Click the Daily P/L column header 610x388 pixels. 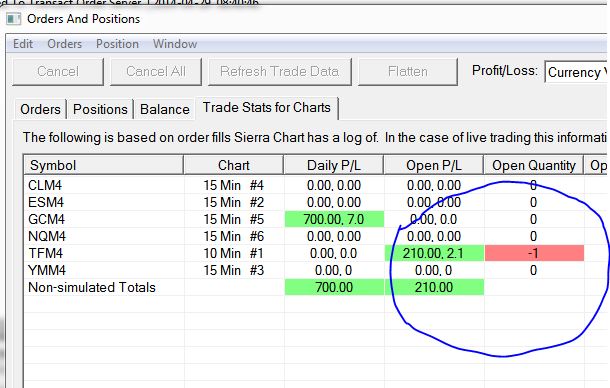(x=334, y=165)
